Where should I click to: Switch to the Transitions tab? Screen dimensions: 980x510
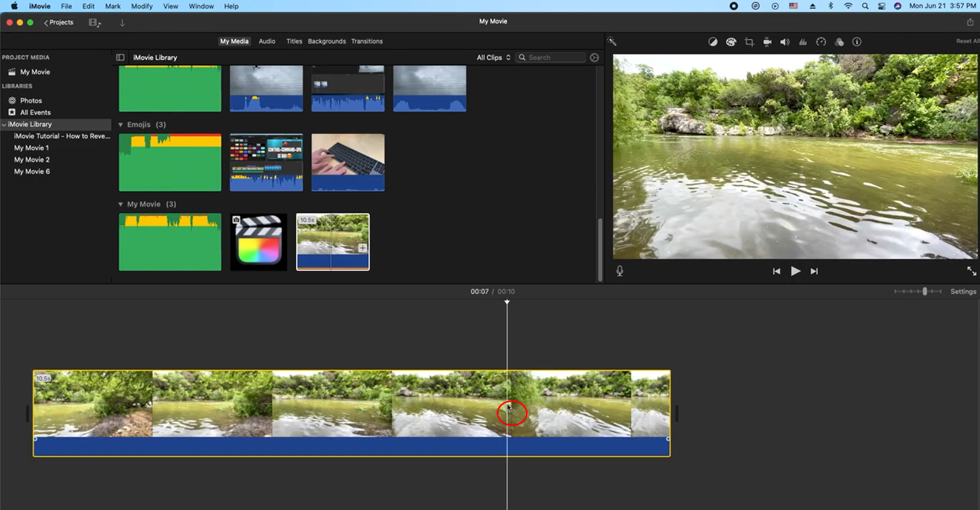click(367, 41)
